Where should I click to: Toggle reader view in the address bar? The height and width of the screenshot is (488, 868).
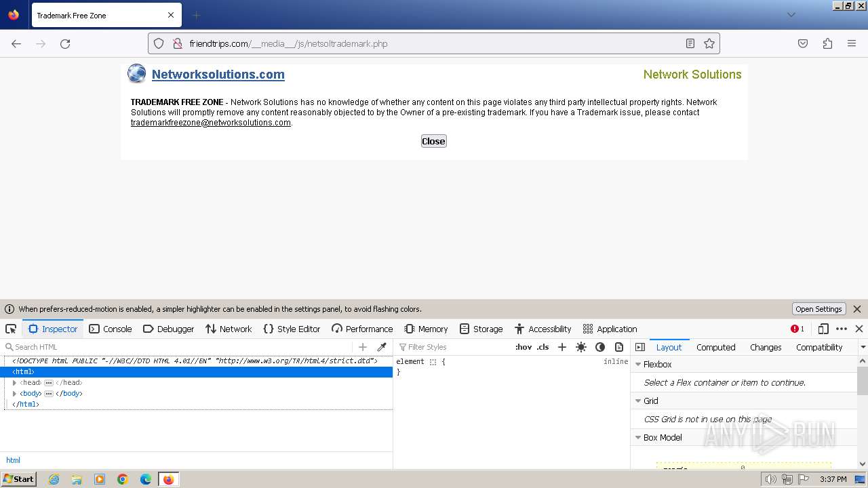690,43
